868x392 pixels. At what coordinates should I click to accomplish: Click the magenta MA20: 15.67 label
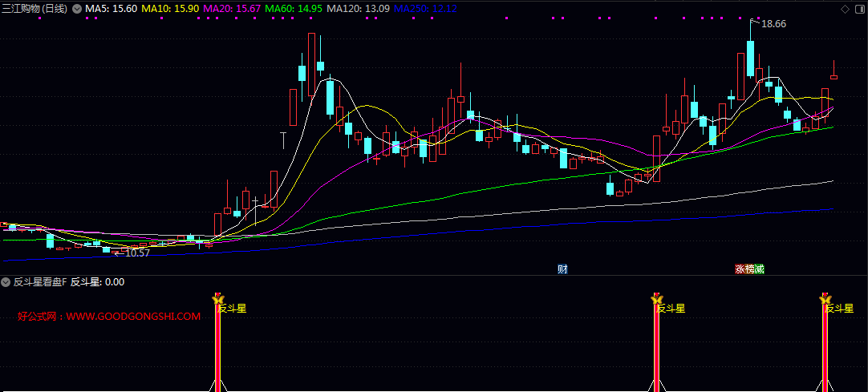pos(232,9)
